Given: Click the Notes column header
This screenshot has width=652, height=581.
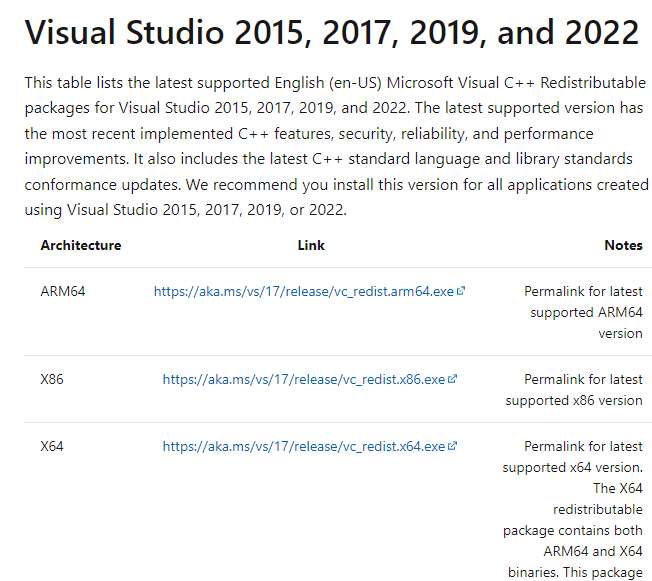Looking at the screenshot, I should point(623,245).
